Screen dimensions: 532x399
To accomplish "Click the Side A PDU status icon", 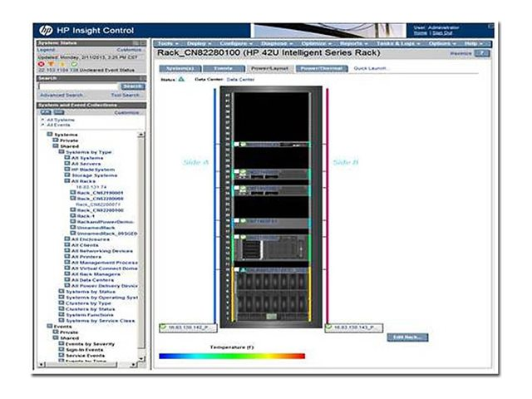I will point(164,328).
